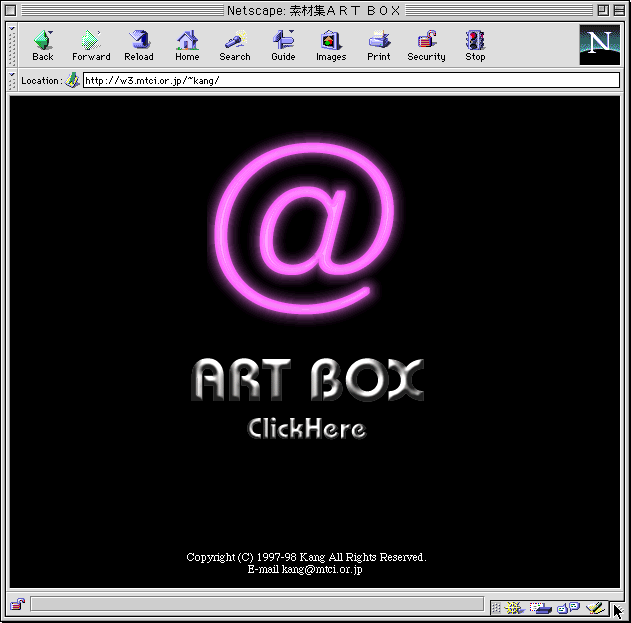Open the Search toolbar button
Screen dimensions: 631x623
[x=235, y=45]
